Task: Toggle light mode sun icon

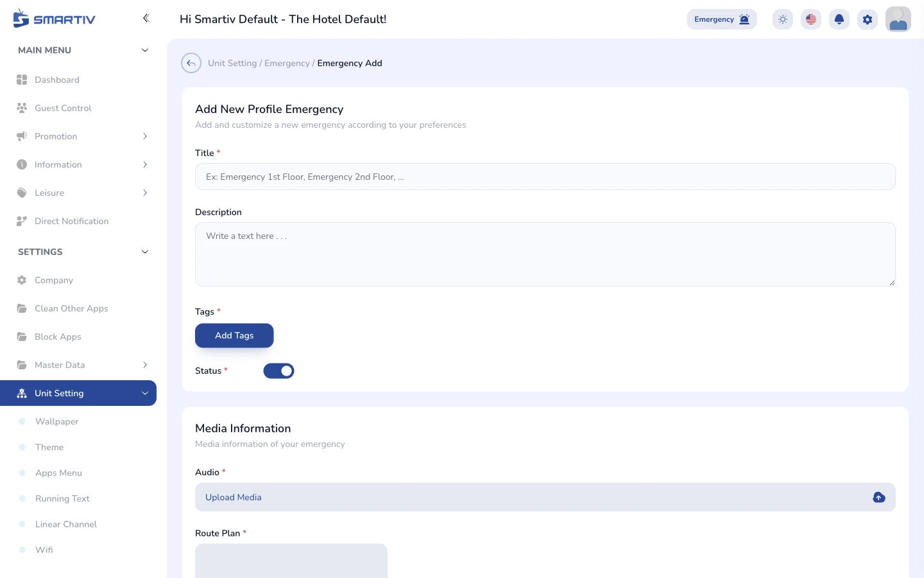Action: pyautogui.click(x=783, y=19)
